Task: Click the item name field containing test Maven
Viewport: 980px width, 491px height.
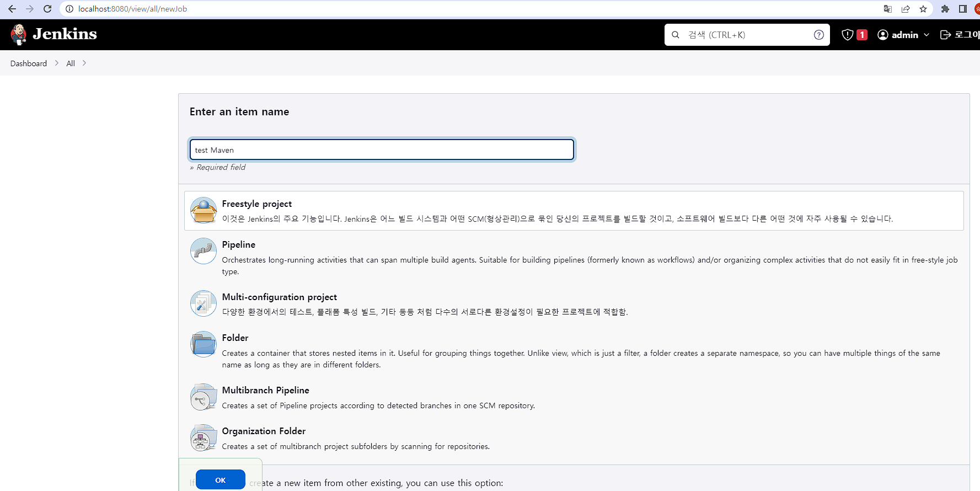Action: coord(382,150)
